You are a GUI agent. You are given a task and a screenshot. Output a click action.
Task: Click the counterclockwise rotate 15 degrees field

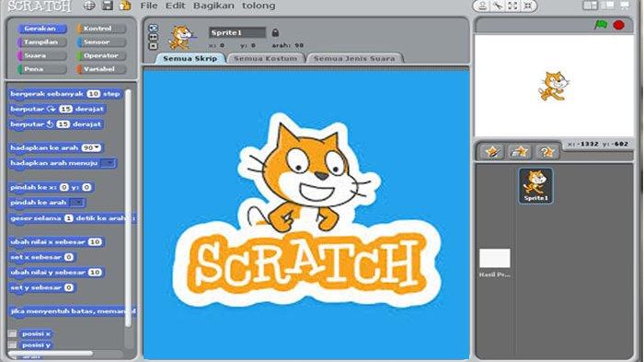pyautogui.click(x=63, y=124)
